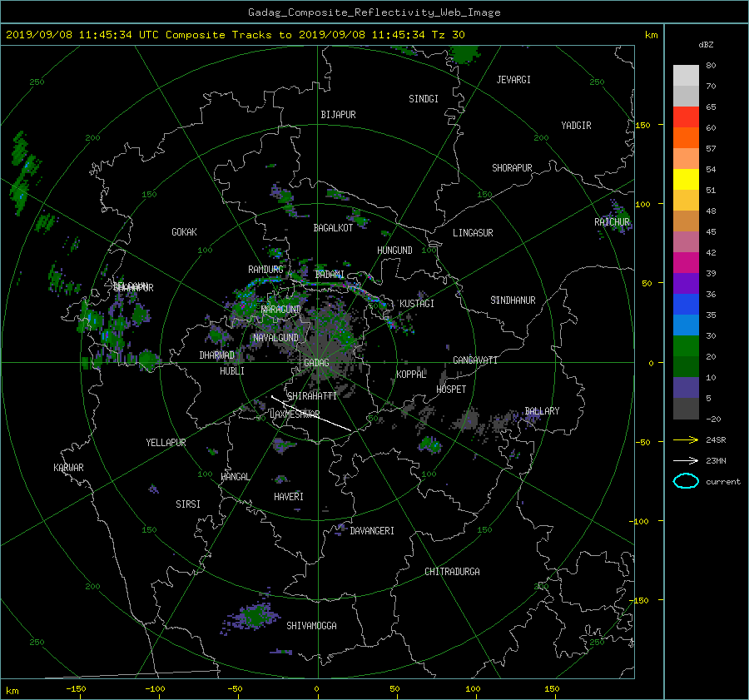
Task: Choose the indigo 5-10 dBZ swatch
Action: click(x=686, y=388)
